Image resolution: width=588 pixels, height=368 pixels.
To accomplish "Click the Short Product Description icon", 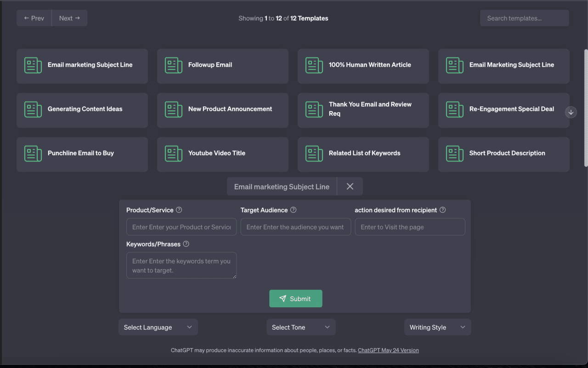I will (454, 154).
